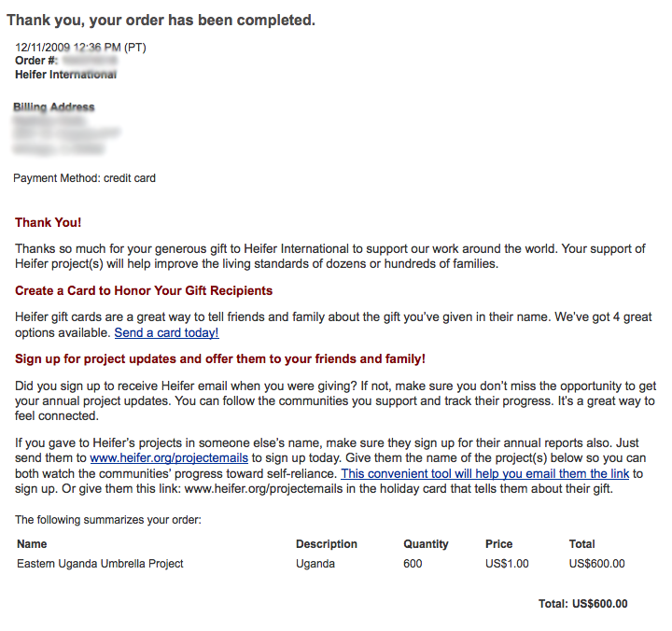672x631 pixels.
Task: Click the US$1.00 price value
Action: pyautogui.click(x=507, y=563)
